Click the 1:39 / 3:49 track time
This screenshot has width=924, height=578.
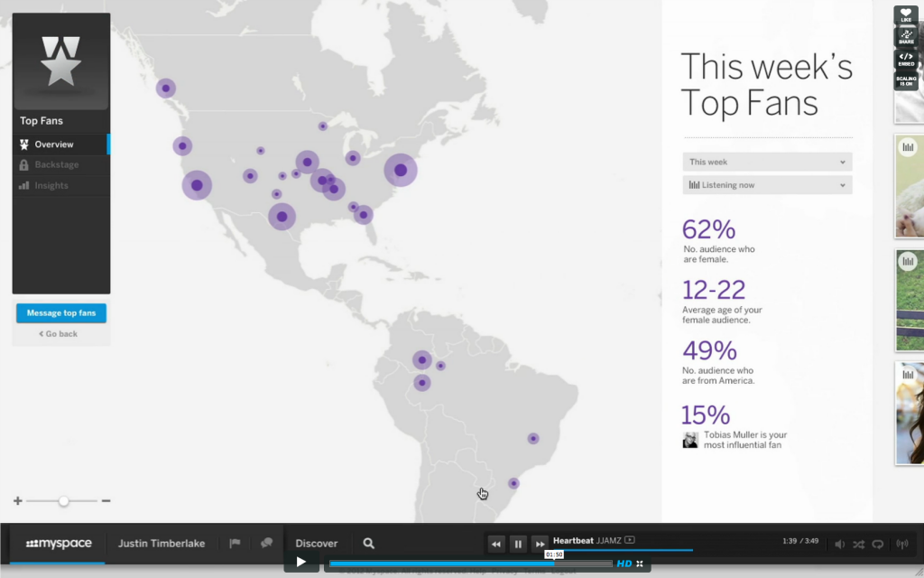tap(800, 541)
